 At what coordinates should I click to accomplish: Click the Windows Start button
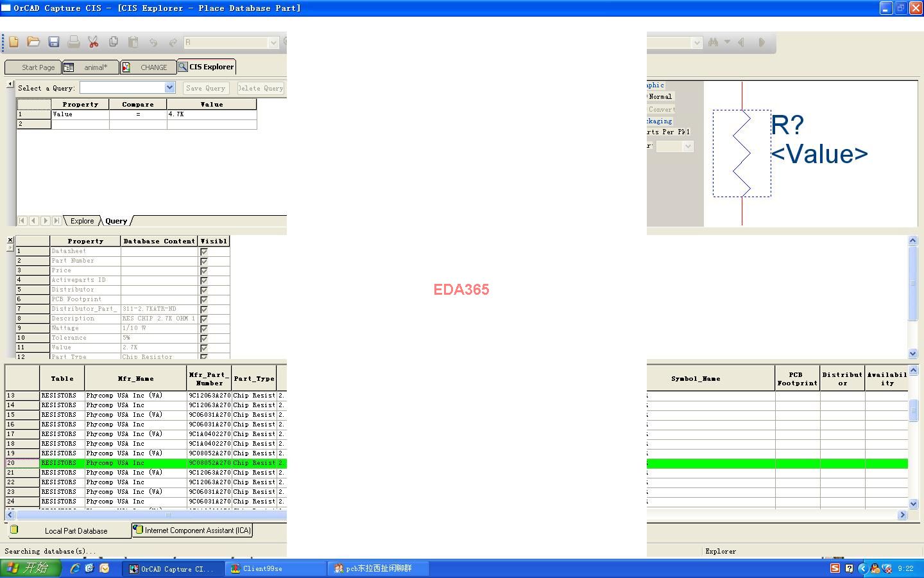[x=30, y=568]
